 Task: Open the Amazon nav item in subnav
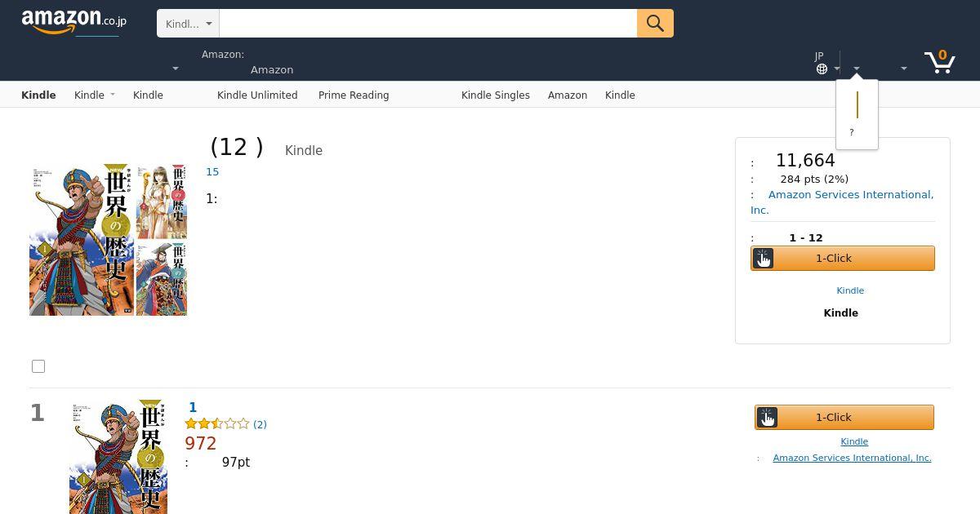pyautogui.click(x=568, y=95)
